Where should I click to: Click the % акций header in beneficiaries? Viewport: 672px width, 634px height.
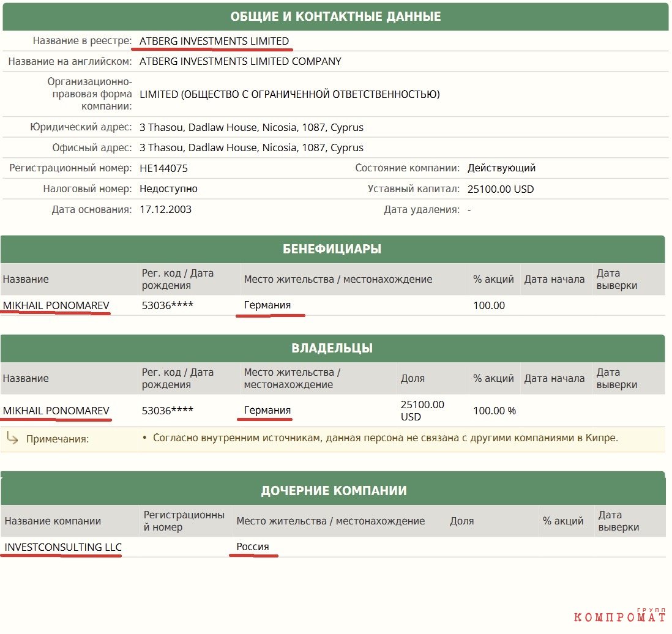point(493,280)
